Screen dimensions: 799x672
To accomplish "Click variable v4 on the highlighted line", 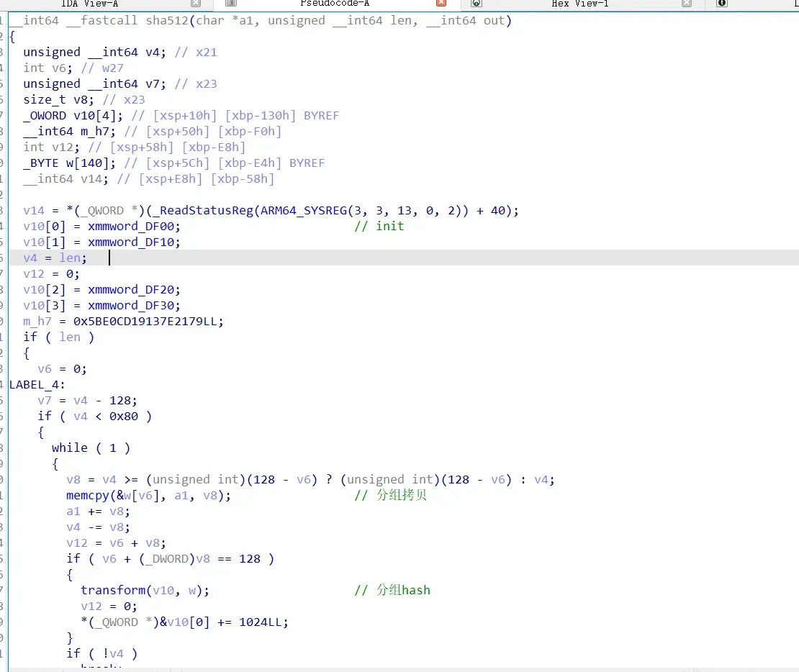I will tap(30, 258).
